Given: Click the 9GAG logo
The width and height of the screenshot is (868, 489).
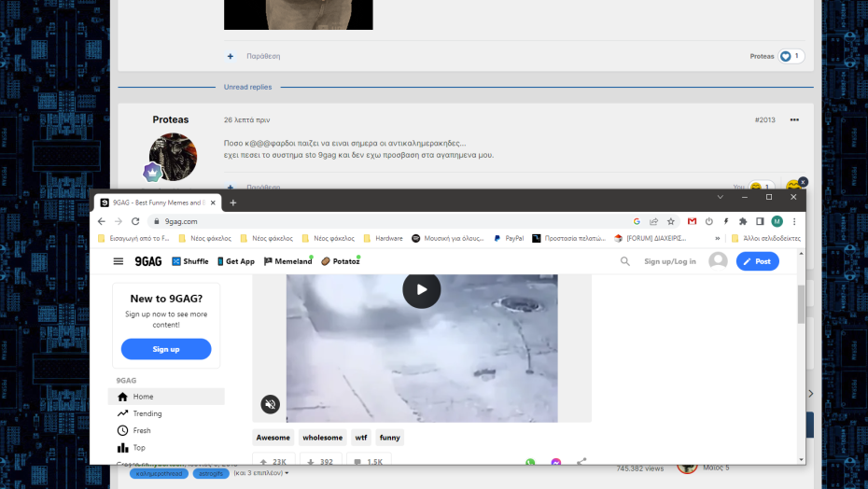Looking at the screenshot, I should click(148, 261).
